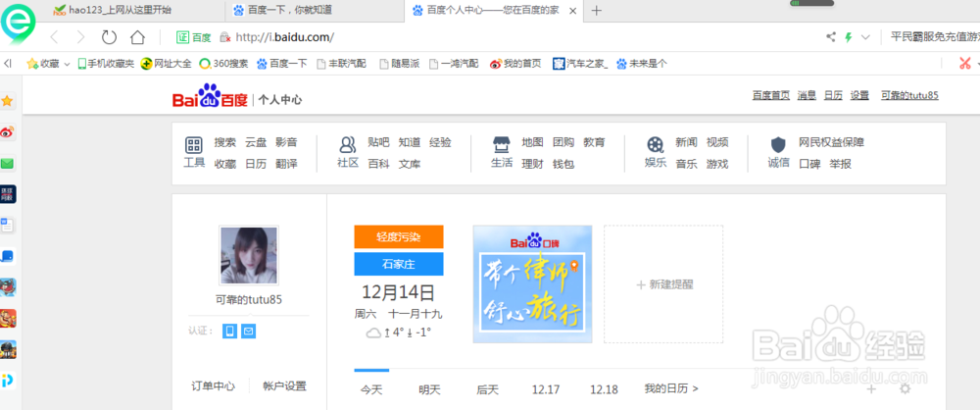The height and width of the screenshot is (410, 980).
Task: Click the Baidu logo
Action: point(212,97)
